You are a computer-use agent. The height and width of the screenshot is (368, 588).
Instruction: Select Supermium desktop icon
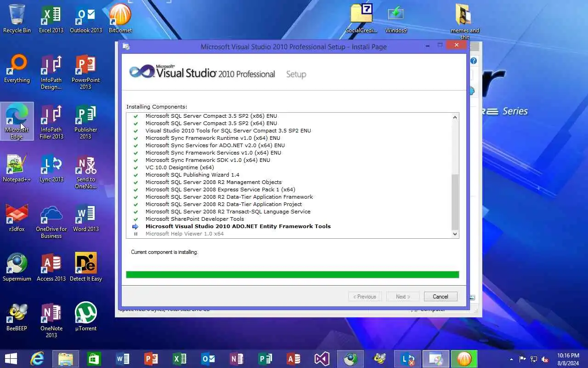[x=17, y=268]
